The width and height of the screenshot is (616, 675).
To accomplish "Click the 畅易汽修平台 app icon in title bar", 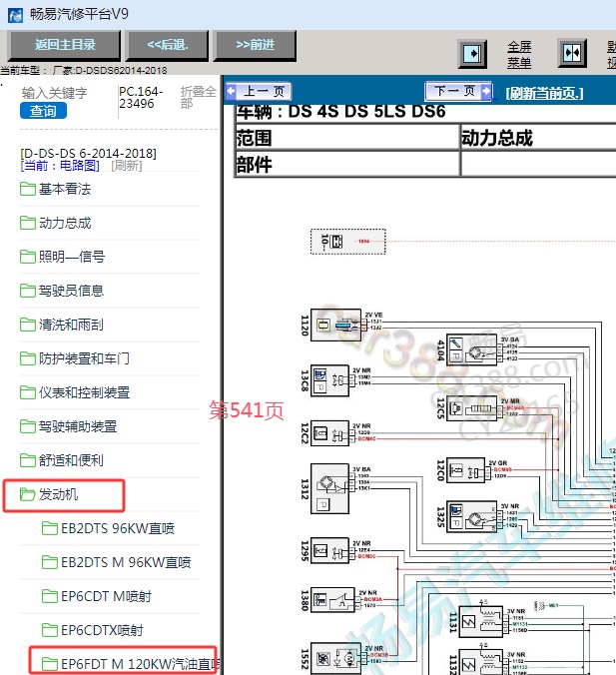I will [16, 15].
